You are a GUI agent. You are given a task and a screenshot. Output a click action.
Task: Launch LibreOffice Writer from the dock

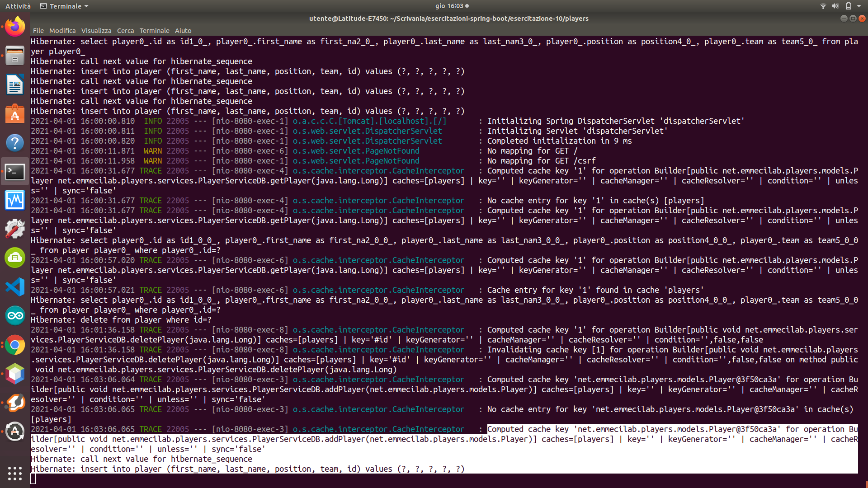point(15,84)
